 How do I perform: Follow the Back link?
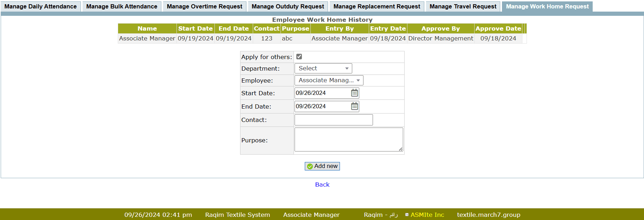(322, 185)
